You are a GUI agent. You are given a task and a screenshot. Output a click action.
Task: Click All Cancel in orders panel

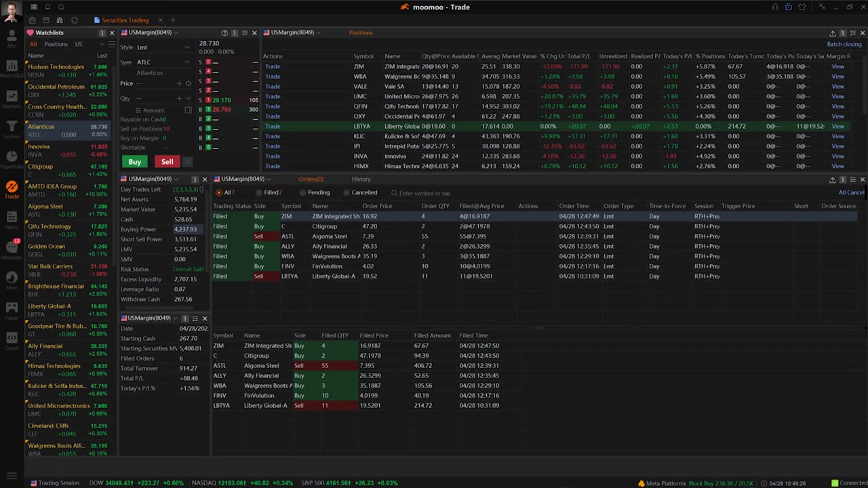[x=851, y=192]
